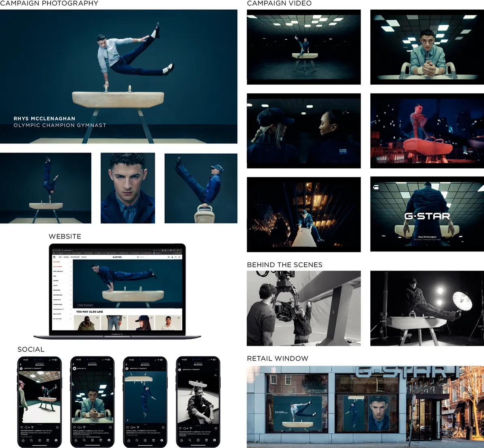Tap the home icon on the hanging gymnast phone

[129, 440]
